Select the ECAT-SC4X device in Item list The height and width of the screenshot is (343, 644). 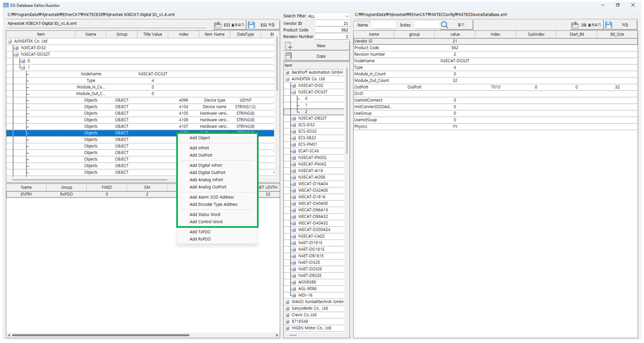pyautogui.click(x=309, y=151)
